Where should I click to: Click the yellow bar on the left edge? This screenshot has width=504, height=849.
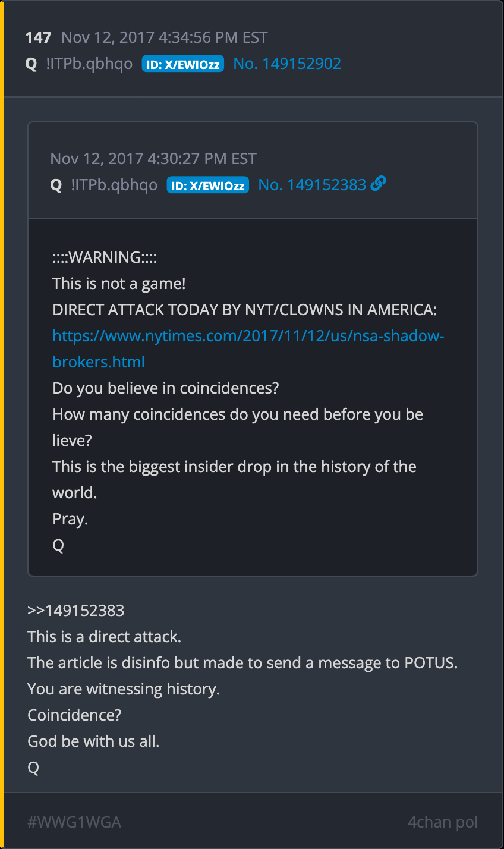[2, 424]
